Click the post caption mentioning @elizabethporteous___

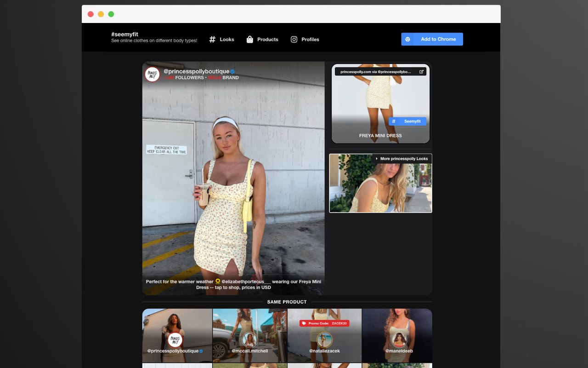coord(233,284)
